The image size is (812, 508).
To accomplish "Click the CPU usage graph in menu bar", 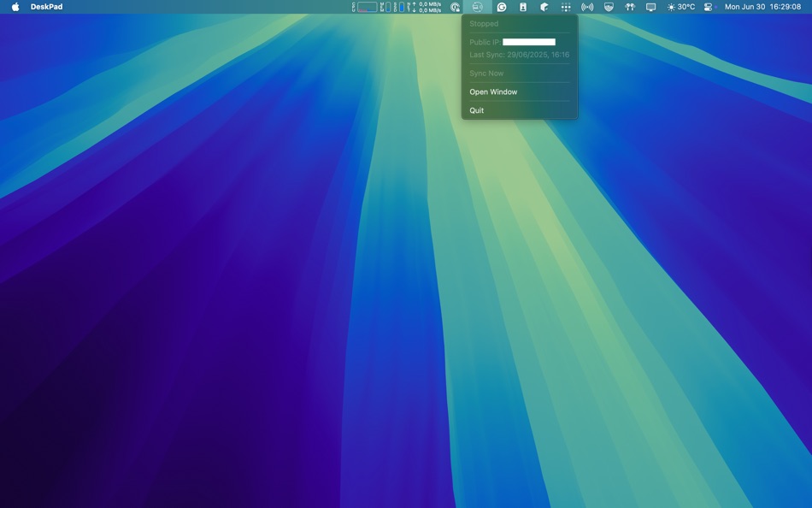I will (365, 7).
